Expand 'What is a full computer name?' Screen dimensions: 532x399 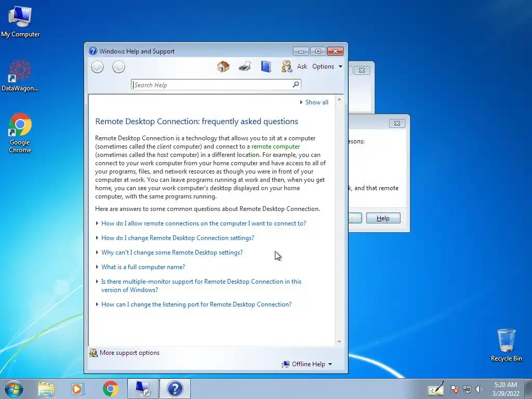click(x=143, y=267)
